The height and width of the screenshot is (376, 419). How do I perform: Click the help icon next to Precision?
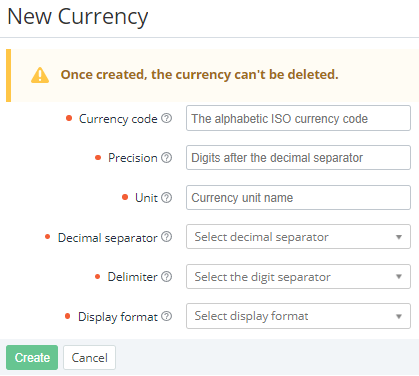coord(166,157)
